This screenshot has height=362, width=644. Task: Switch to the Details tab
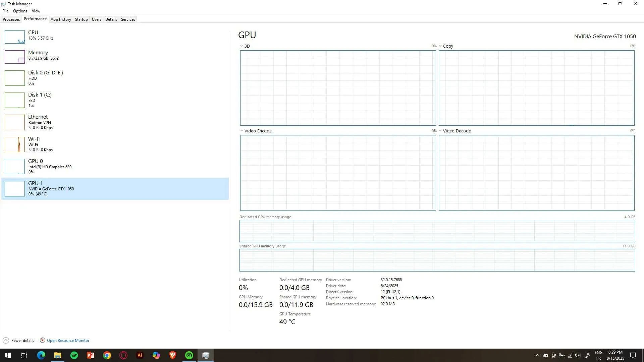coord(111,19)
